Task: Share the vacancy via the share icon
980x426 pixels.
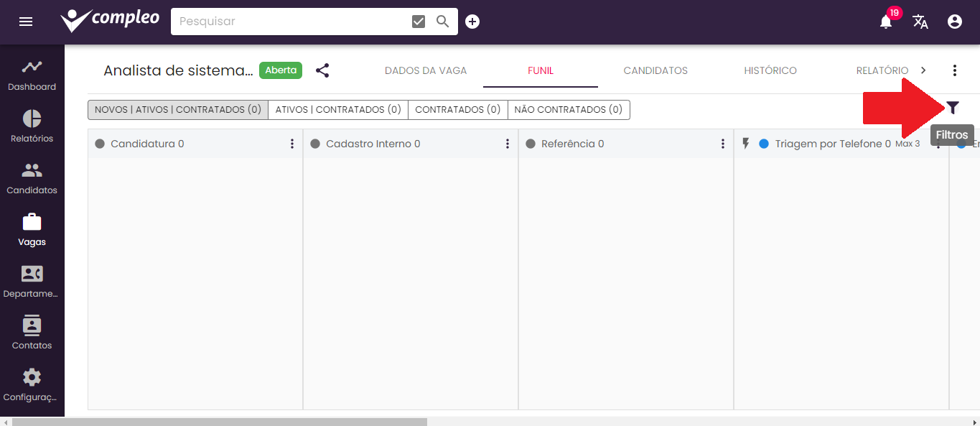Action: pos(322,70)
